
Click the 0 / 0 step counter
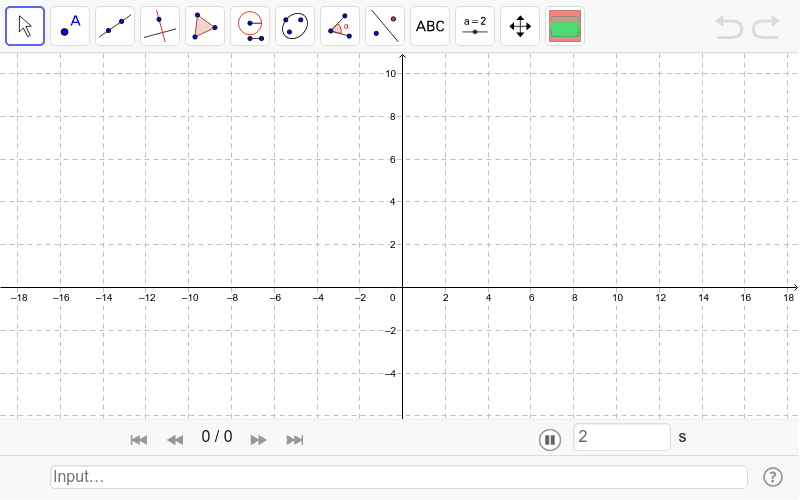point(217,437)
